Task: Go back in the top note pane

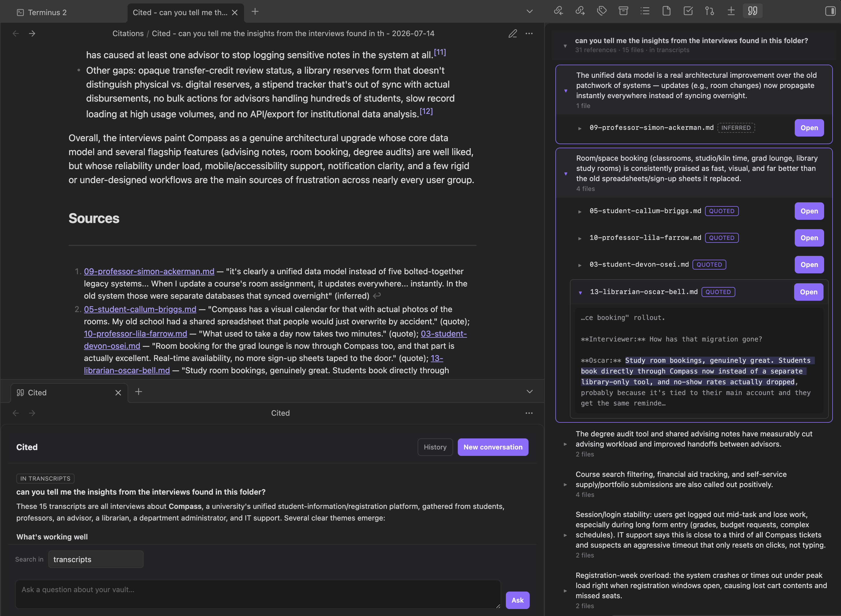Action: pos(16,33)
